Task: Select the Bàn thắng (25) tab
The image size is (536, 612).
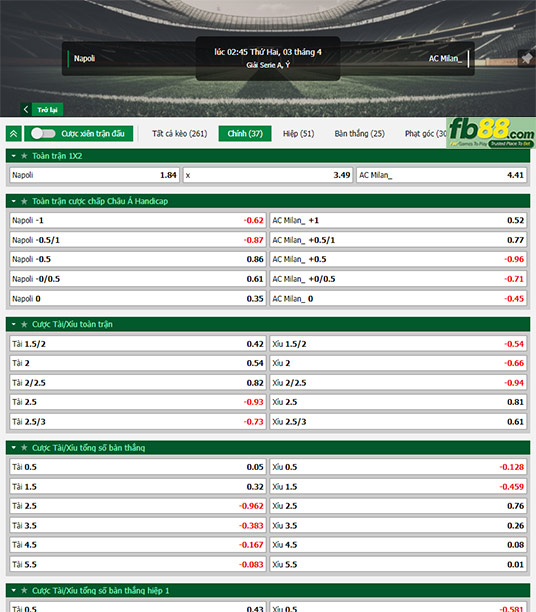Action: tap(359, 133)
